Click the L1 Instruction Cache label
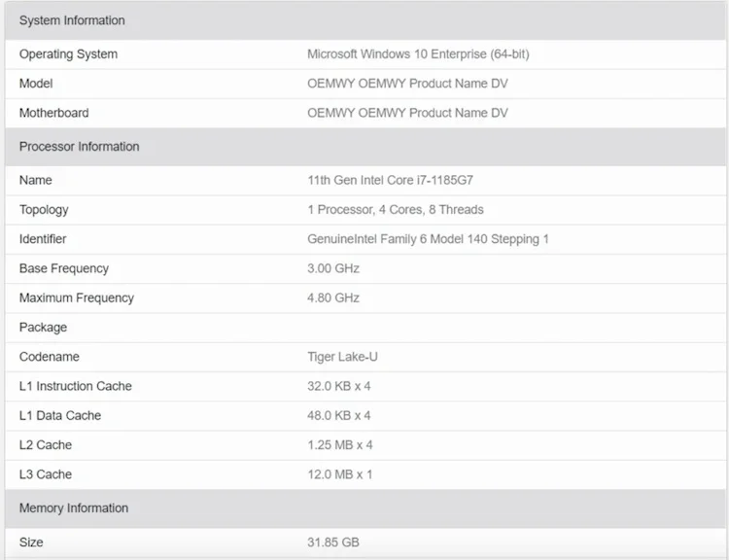The width and height of the screenshot is (729, 560). click(x=75, y=386)
